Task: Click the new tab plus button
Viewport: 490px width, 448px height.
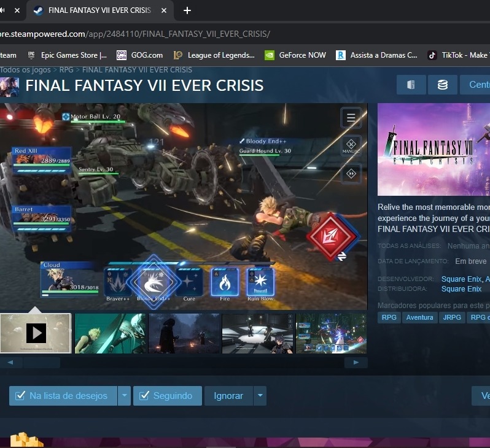Action: 187,10
